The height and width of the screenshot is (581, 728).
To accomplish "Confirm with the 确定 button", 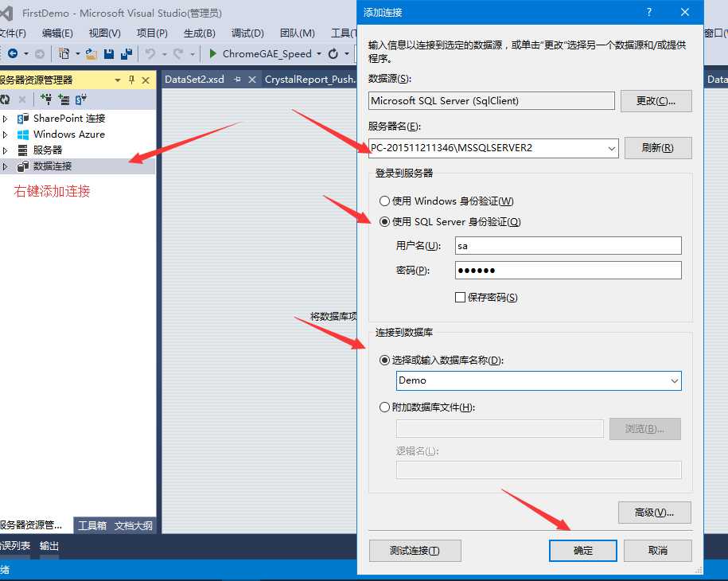I will [583, 550].
